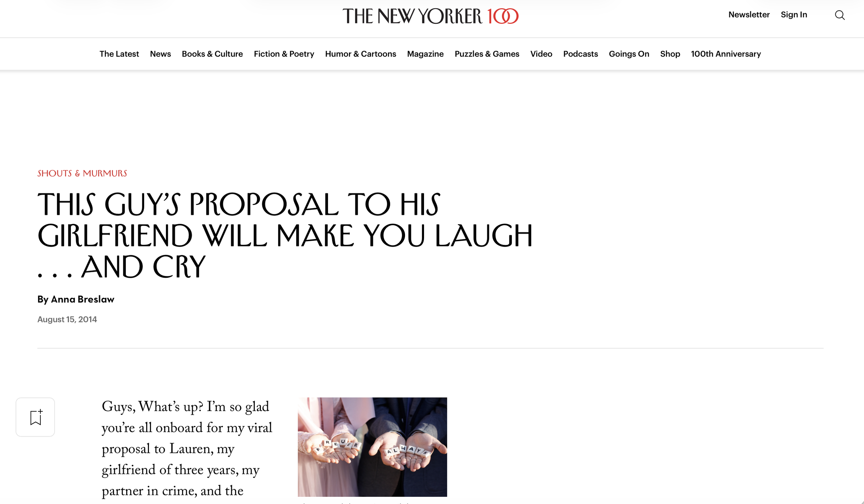Click The New Yorker 100 logo

(x=430, y=16)
